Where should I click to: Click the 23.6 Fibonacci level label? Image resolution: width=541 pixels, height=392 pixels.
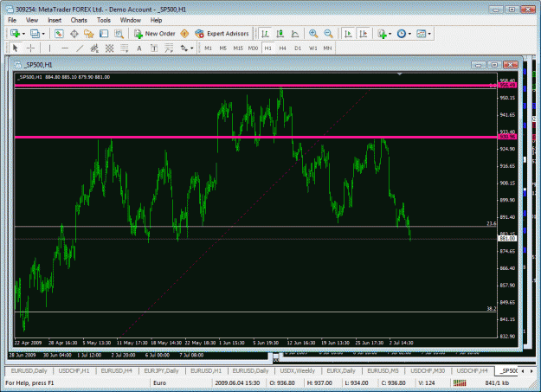tap(492, 223)
